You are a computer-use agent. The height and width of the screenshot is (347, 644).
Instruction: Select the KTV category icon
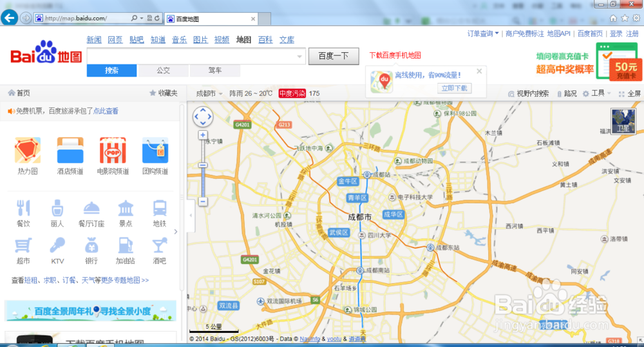click(57, 245)
